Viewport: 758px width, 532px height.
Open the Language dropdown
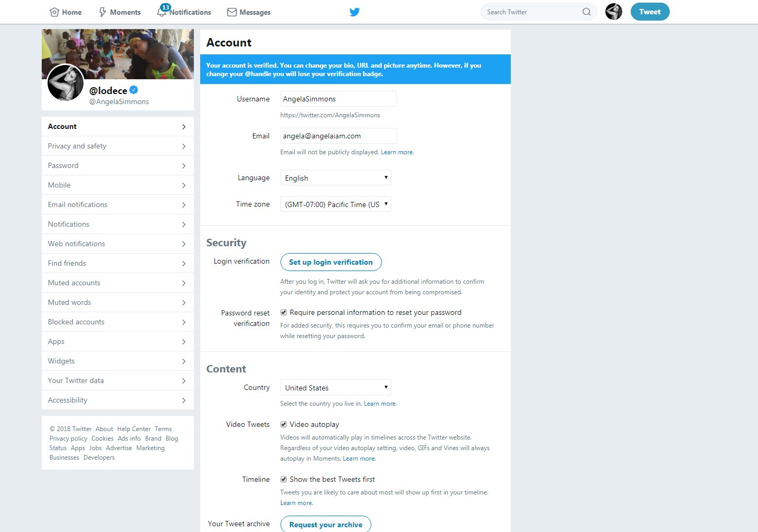pyautogui.click(x=335, y=178)
